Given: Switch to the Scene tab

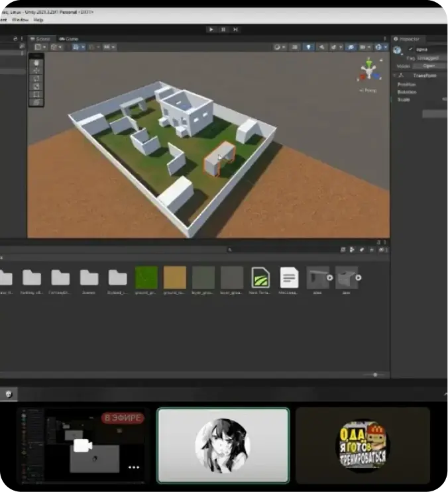Looking at the screenshot, I should coord(40,39).
